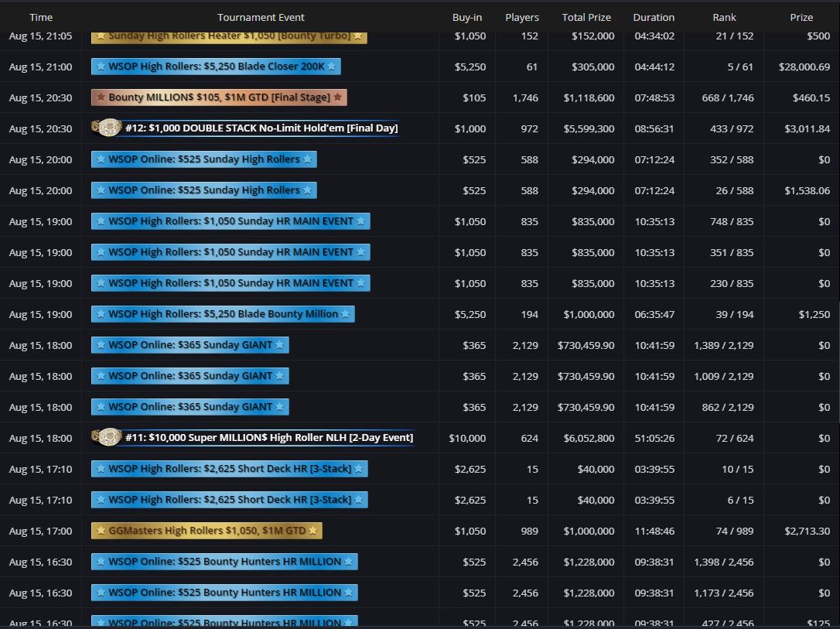Image resolution: width=840 pixels, height=629 pixels.
Task: Click the duration 06:35:47
Action: [654, 314]
